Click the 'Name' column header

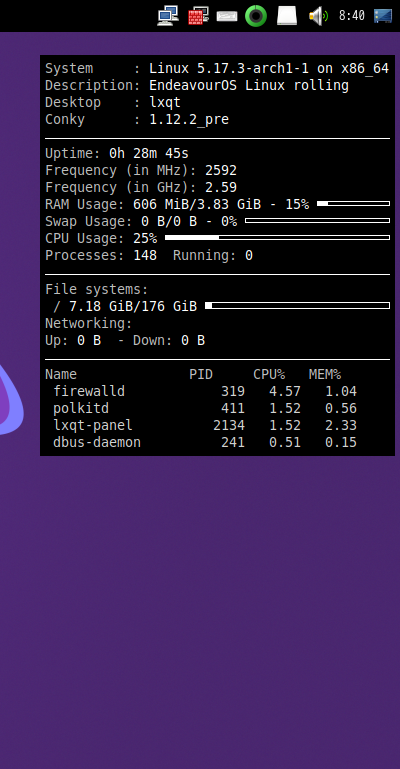pos(61,375)
